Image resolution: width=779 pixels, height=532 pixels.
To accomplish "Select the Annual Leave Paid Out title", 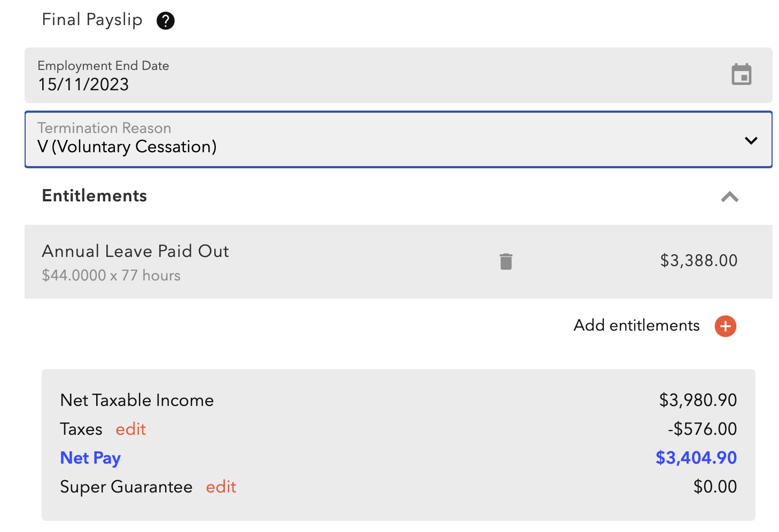I will 136,251.
